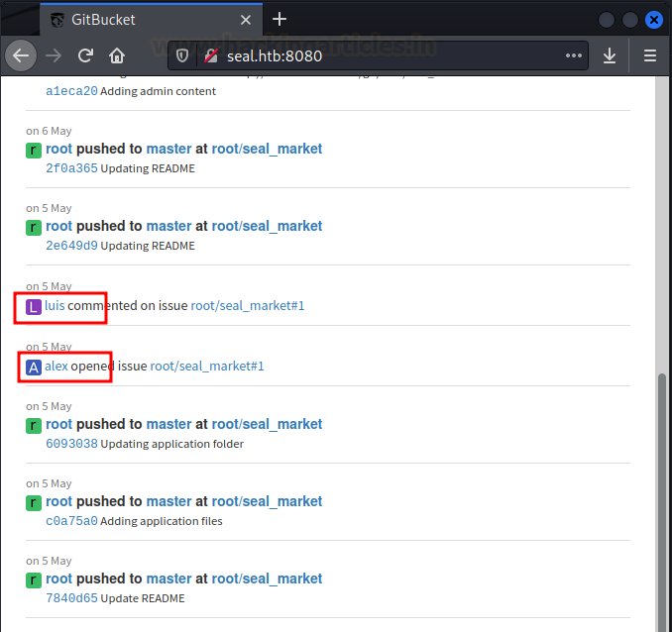This screenshot has height=632, width=672.
Task: Open root/seal_market repo on 6 May push
Action: coord(267,149)
